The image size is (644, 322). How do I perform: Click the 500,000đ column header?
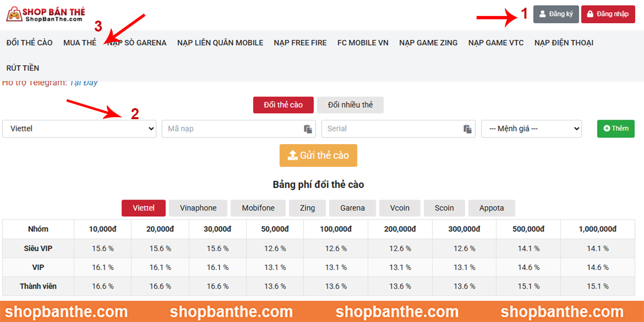coord(528,229)
